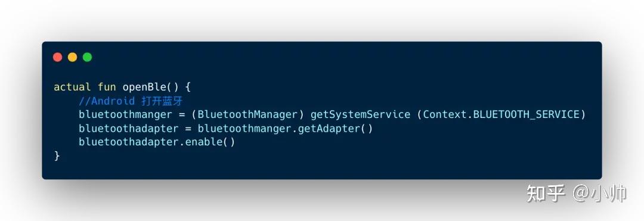Viewport: 644px width, 221px height.
Task: Click the 知乎 watermark logo
Action: (546, 193)
